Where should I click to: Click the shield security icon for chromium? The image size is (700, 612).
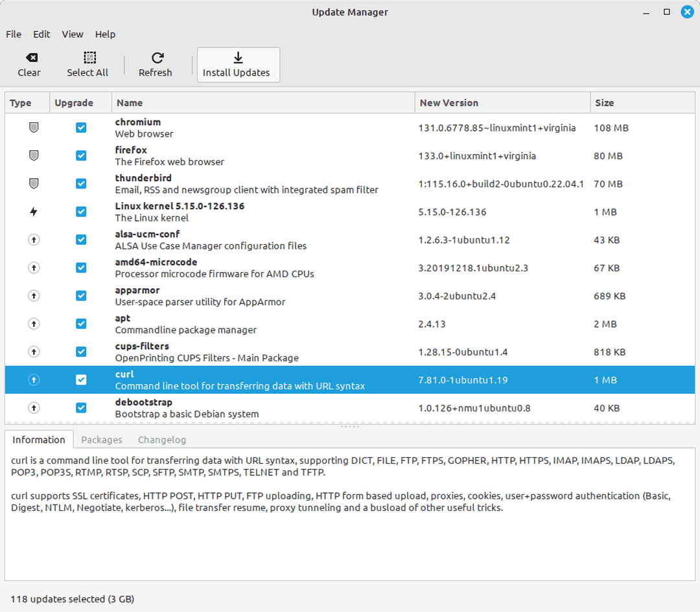(34, 128)
